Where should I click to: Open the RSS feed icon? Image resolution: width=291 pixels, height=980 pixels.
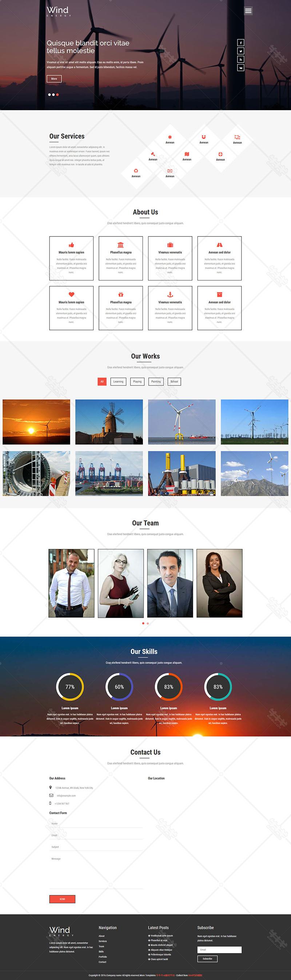click(240, 59)
